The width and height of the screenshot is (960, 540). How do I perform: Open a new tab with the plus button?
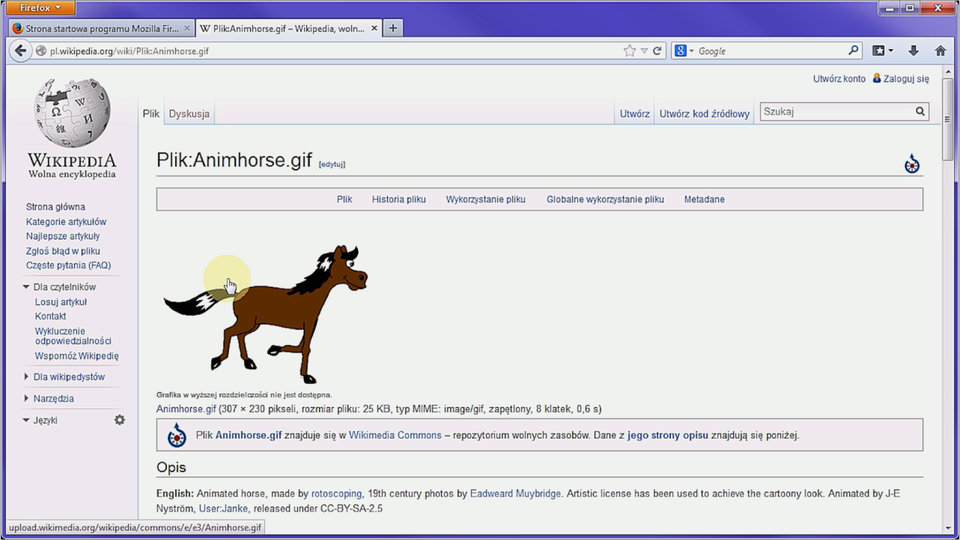pos(393,28)
